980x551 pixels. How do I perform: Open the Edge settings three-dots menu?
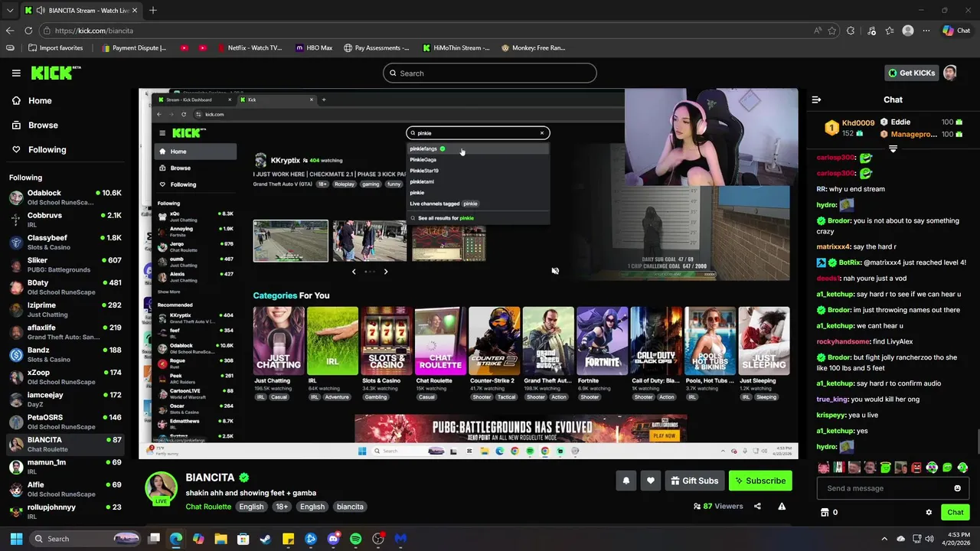tap(926, 31)
